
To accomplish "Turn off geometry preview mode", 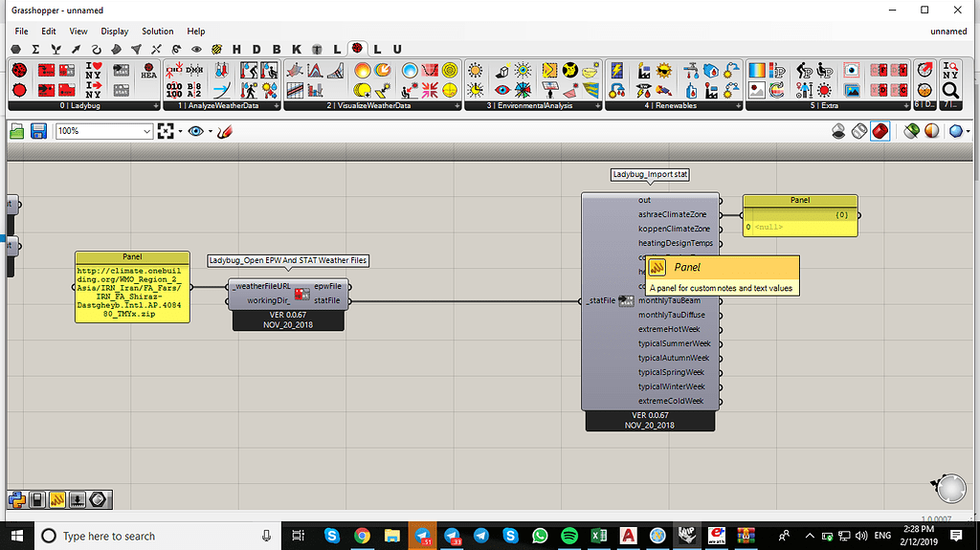I will [x=838, y=131].
